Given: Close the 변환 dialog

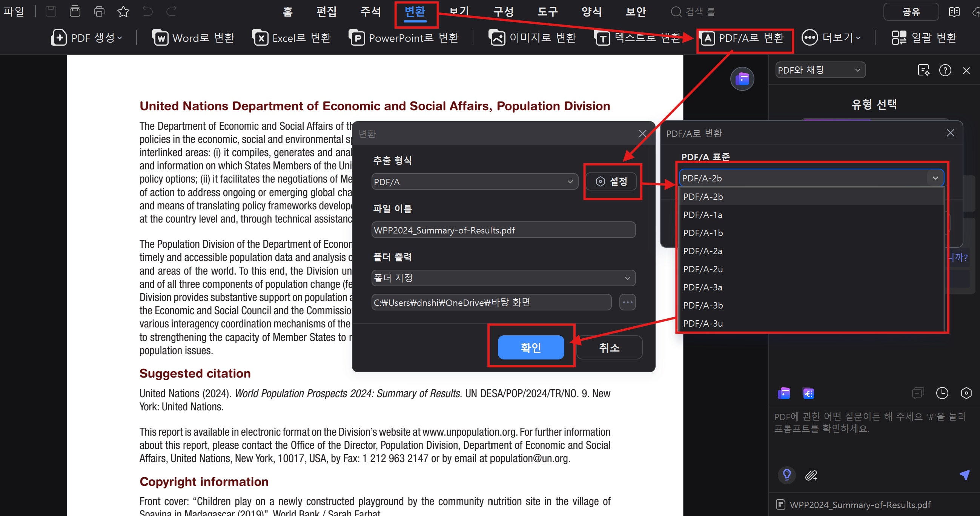Looking at the screenshot, I should (642, 134).
